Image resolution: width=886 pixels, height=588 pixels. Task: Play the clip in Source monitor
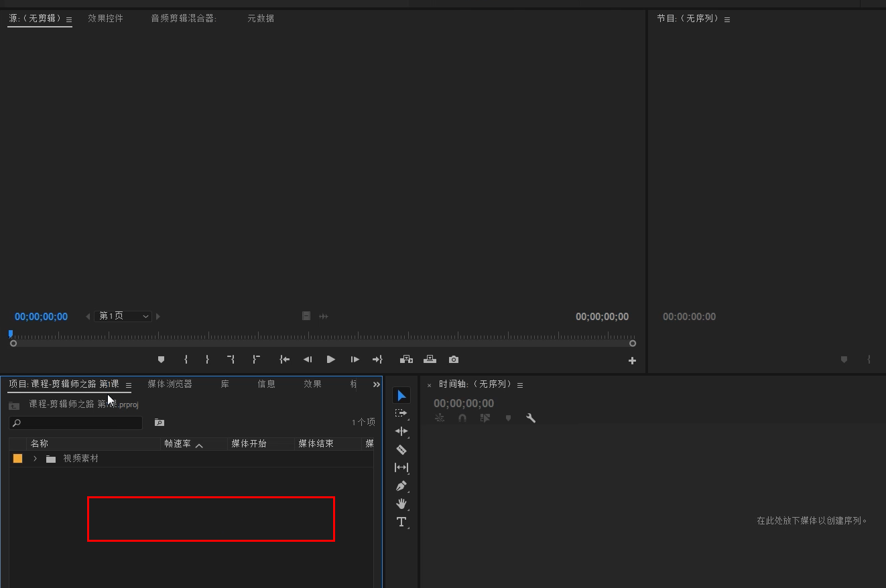[x=330, y=360]
